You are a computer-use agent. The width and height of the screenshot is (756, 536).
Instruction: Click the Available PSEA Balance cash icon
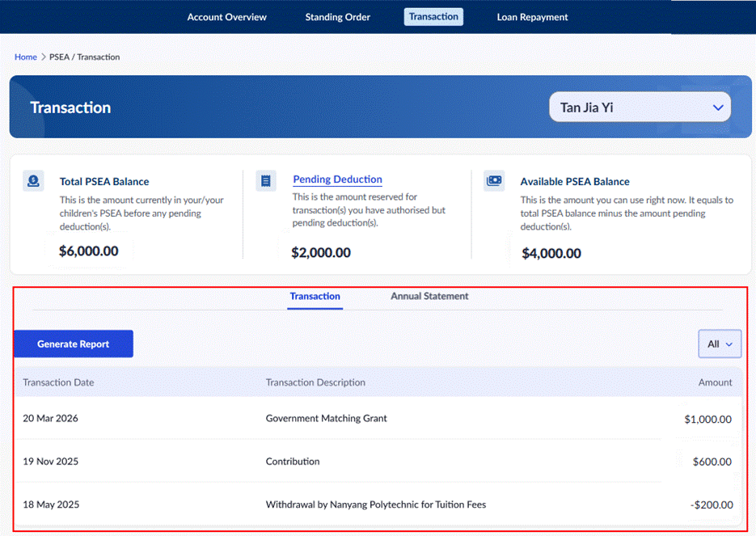point(494,181)
